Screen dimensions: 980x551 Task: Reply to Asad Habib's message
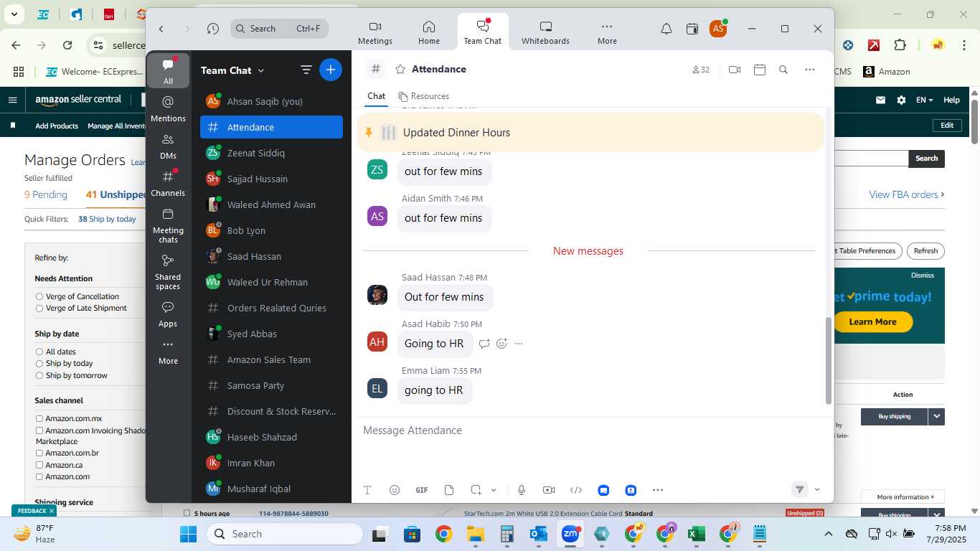pos(484,344)
